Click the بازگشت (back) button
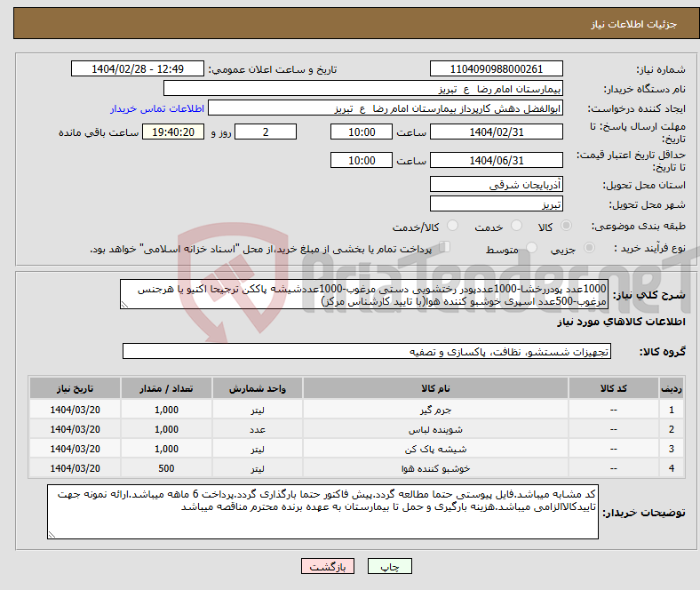Screen dimensions: 700x590 coord(328,566)
